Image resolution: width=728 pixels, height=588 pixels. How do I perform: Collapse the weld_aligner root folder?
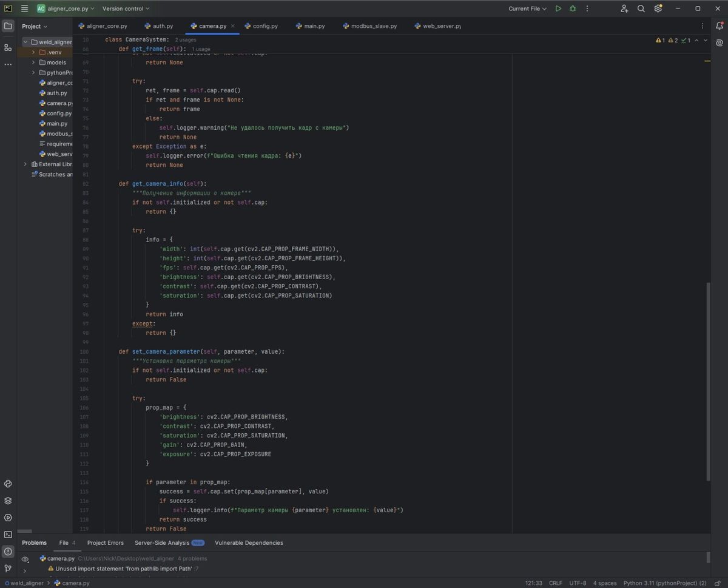click(25, 42)
